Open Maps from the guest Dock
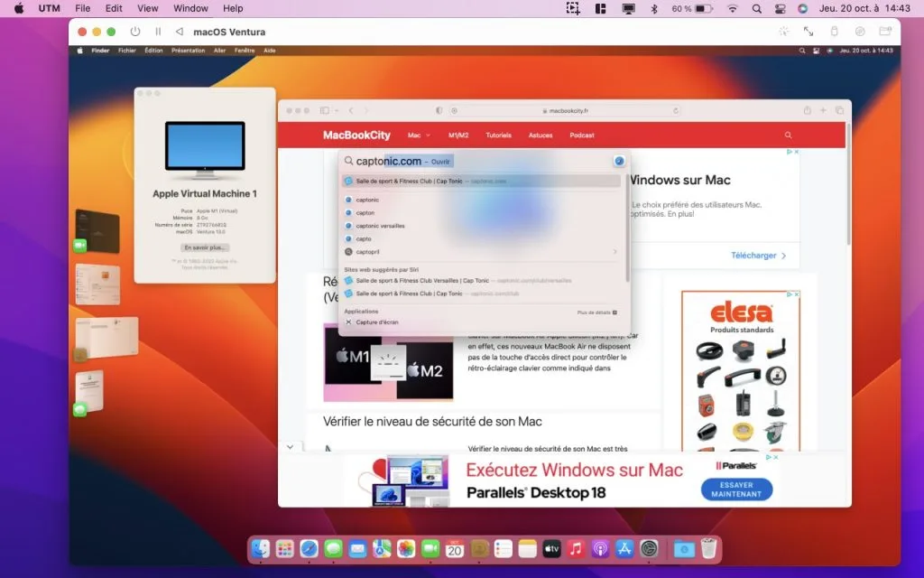This screenshot has height=578, width=924. tap(382, 549)
